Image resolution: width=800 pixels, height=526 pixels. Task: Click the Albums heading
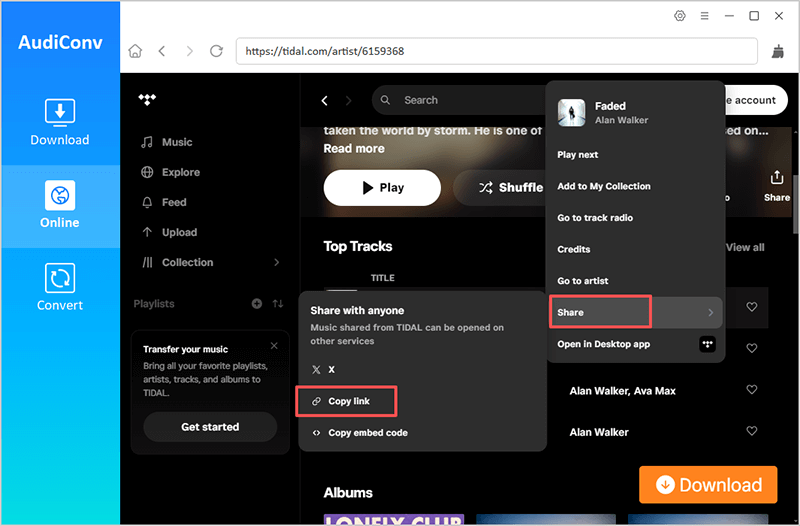[348, 493]
